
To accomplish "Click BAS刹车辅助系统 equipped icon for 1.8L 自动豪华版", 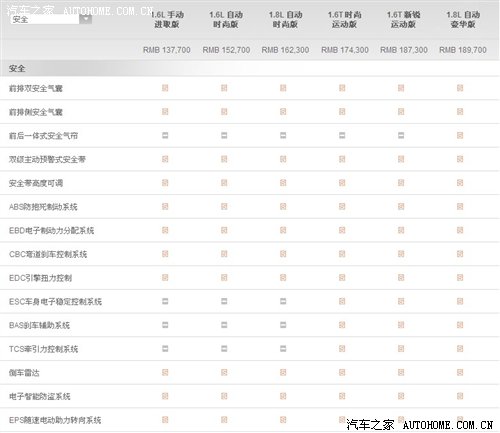I will (460, 325).
